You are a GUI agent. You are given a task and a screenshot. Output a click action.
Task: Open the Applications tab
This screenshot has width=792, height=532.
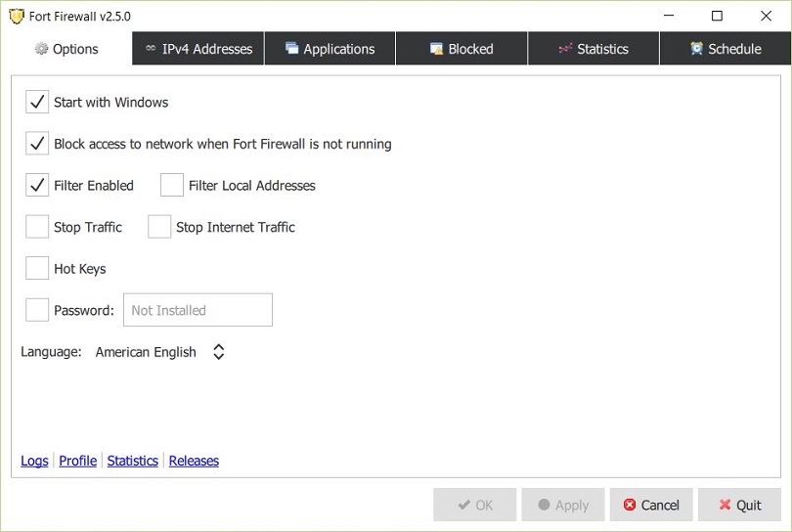(x=330, y=49)
